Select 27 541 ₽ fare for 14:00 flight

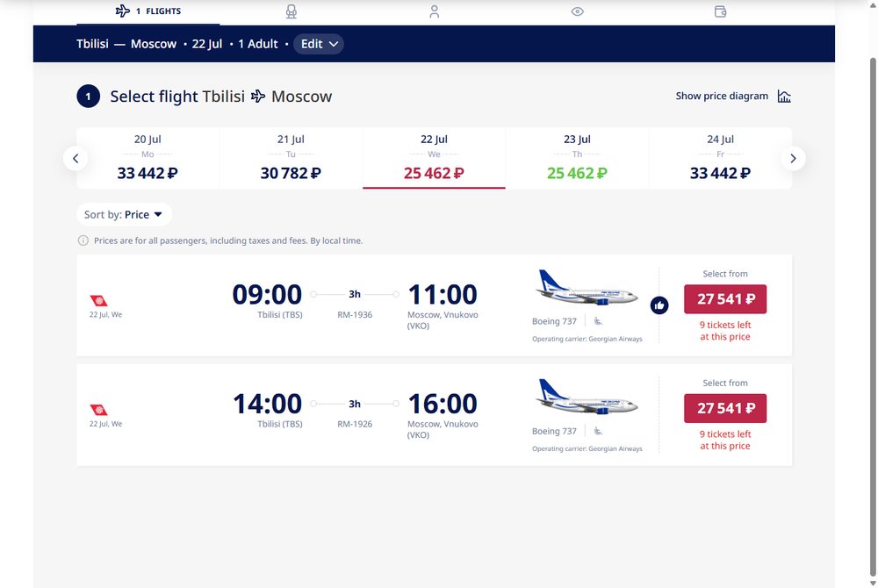(x=725, y=408)
